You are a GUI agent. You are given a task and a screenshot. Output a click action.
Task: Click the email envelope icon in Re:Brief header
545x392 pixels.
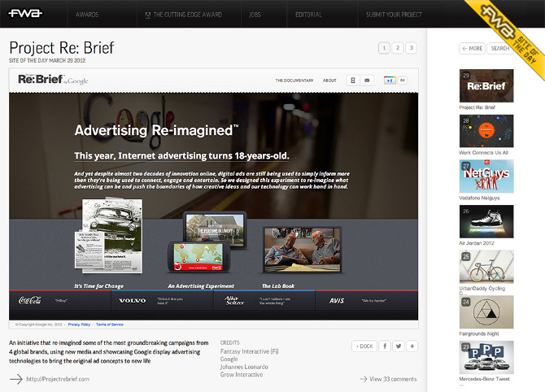pyautogui.click(x=367, y=81)
